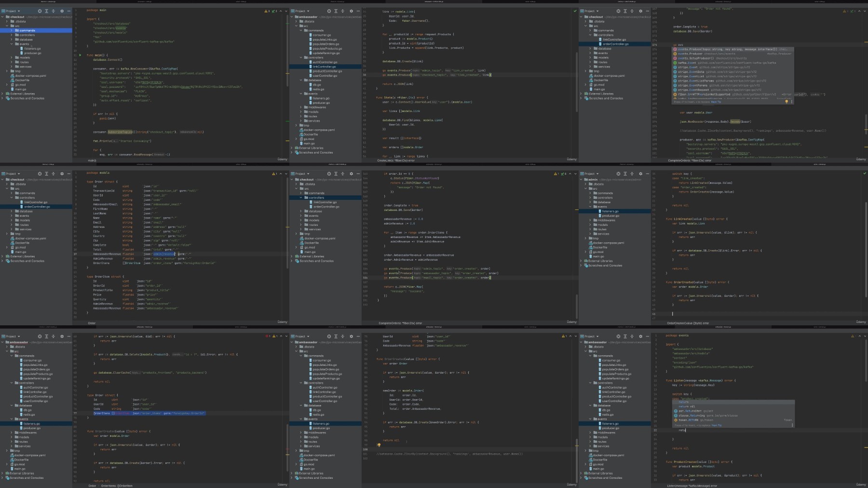Click the red error indicator icon
The image size is (868, 488).
tap(267, 336)
